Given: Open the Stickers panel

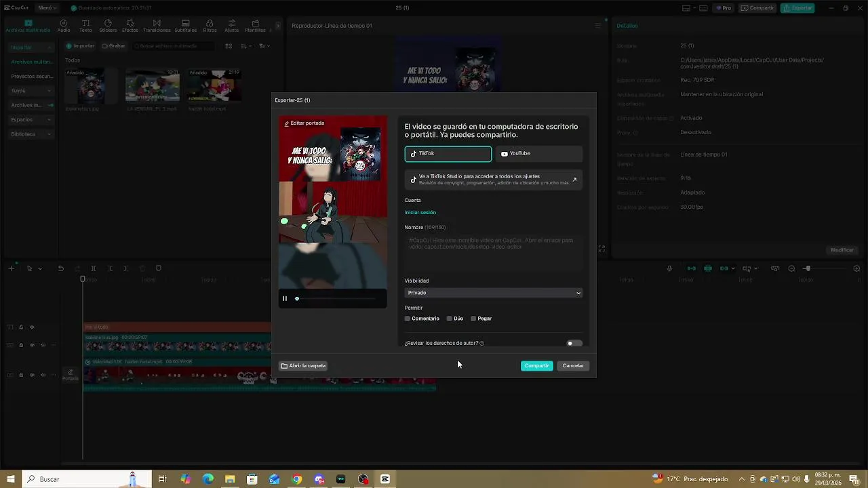Looking at the screenshot, I should (x=108, y=26).
